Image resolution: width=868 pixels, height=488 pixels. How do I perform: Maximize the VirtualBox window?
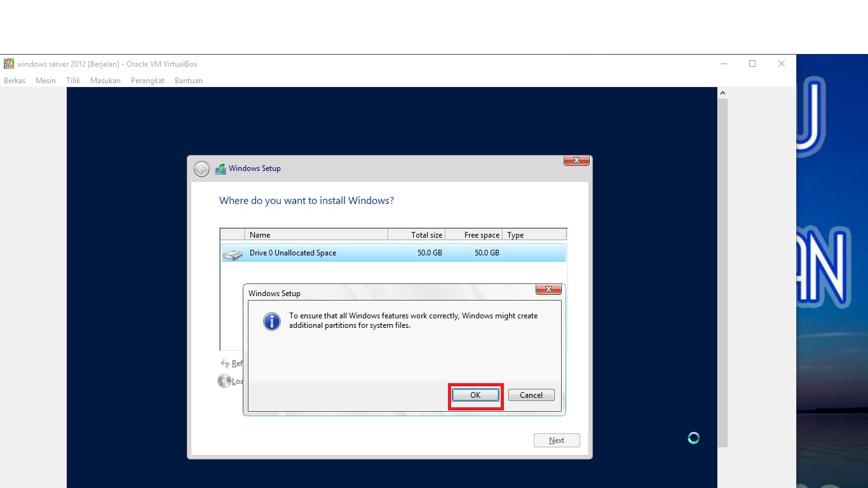752,64
